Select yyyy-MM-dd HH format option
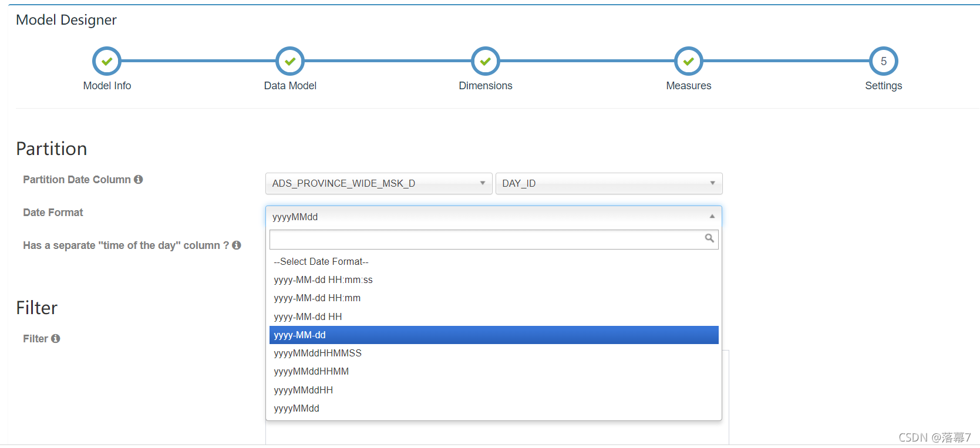This screenshot has width=980, height=448. (x=494, y=317)
